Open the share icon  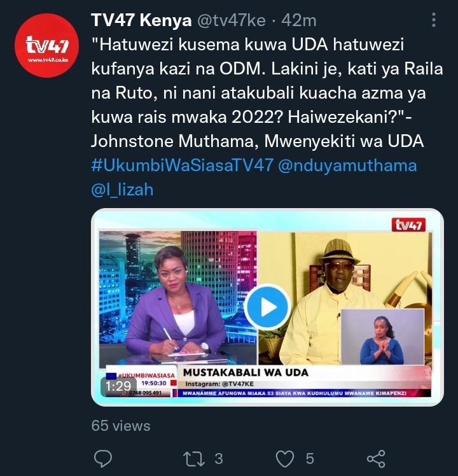pos(376,459)
